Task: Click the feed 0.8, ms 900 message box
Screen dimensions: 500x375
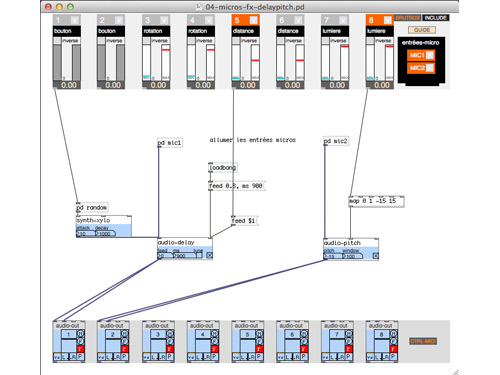Action: pyautogui.click(x=236, y=186)
